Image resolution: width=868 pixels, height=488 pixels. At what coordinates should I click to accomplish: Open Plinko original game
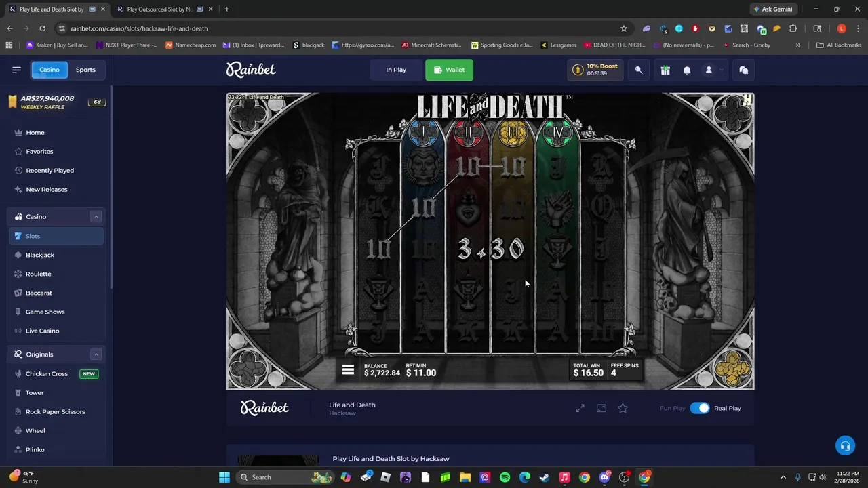[x=56, y=450]
